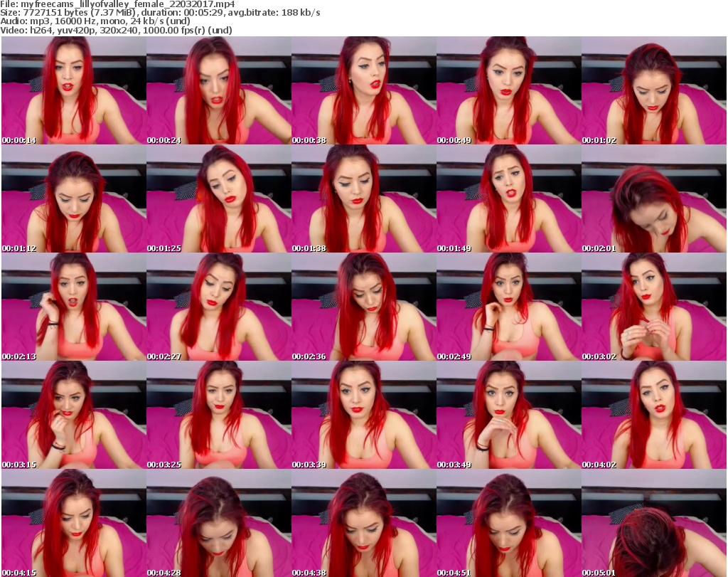Click the 00:04:51 frame thumbnail
The height and width of the screenshot is (577, 728).
(x=509, y=523)
